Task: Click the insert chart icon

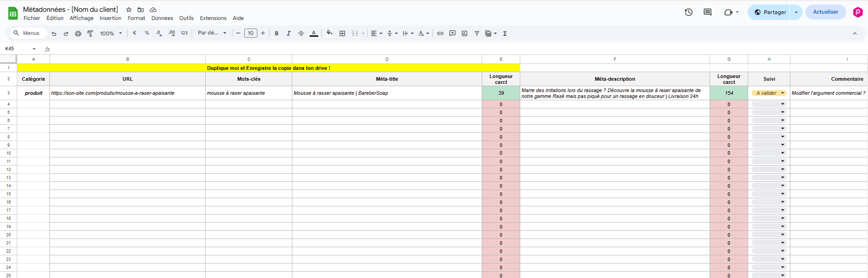Action: coord(464,33)
